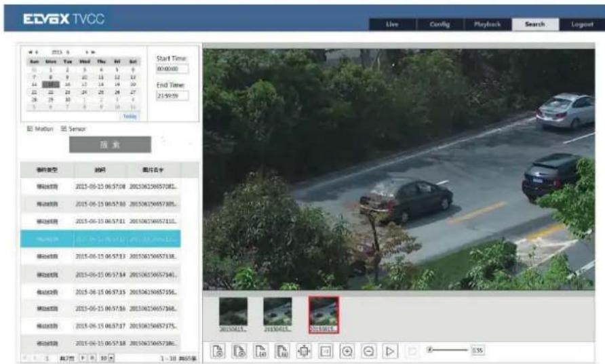Zoom out with the magnifier minus icon
Screen dimensions: 605x364
(368, 351)
